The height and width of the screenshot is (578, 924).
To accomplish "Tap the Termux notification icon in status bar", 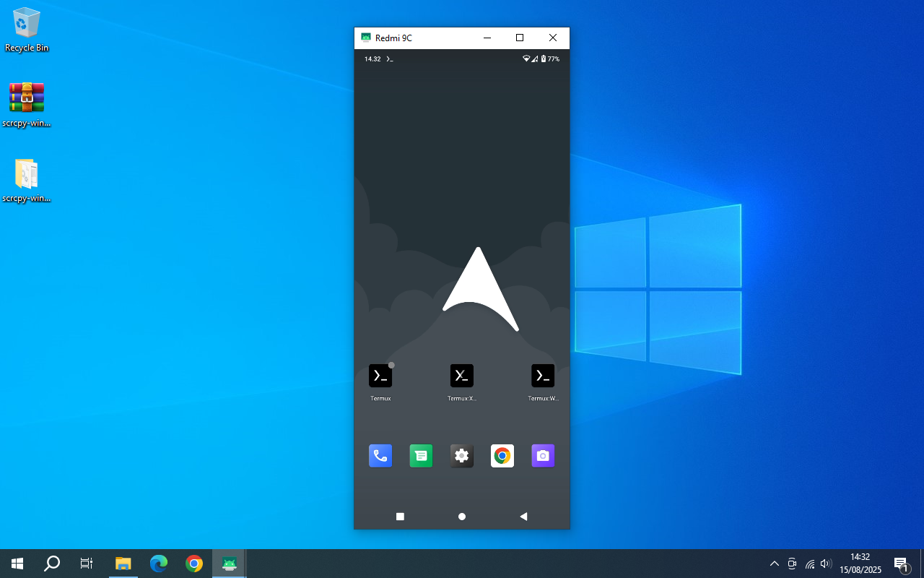I will point(390,59).
